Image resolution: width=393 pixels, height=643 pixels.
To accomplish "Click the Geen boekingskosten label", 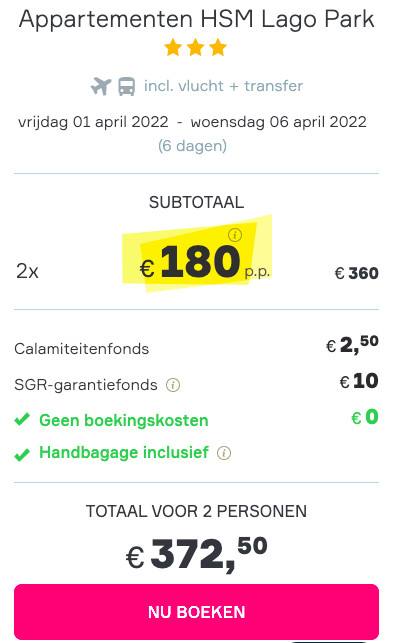I will (x=123, y=420).
